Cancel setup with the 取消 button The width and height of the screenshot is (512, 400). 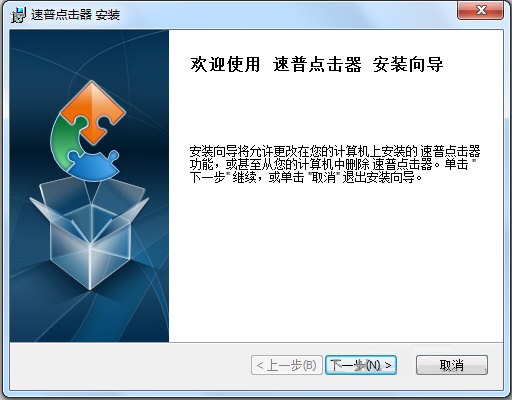452,365
